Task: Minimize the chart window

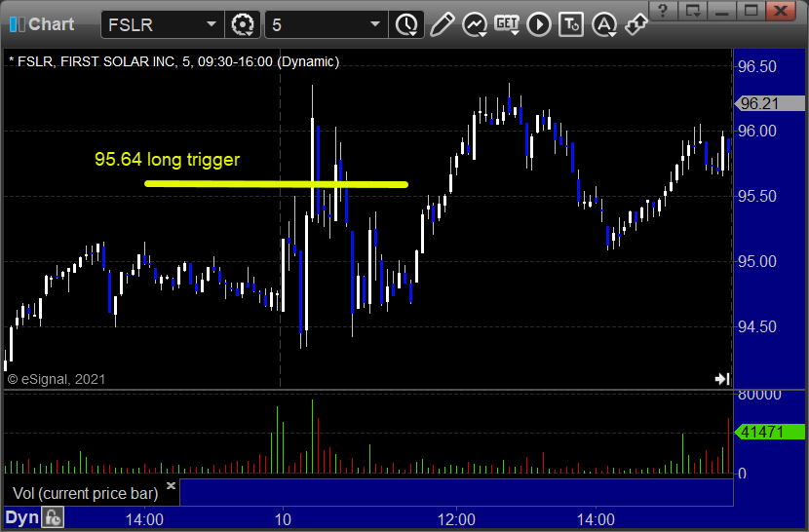Action: [722, 11]
